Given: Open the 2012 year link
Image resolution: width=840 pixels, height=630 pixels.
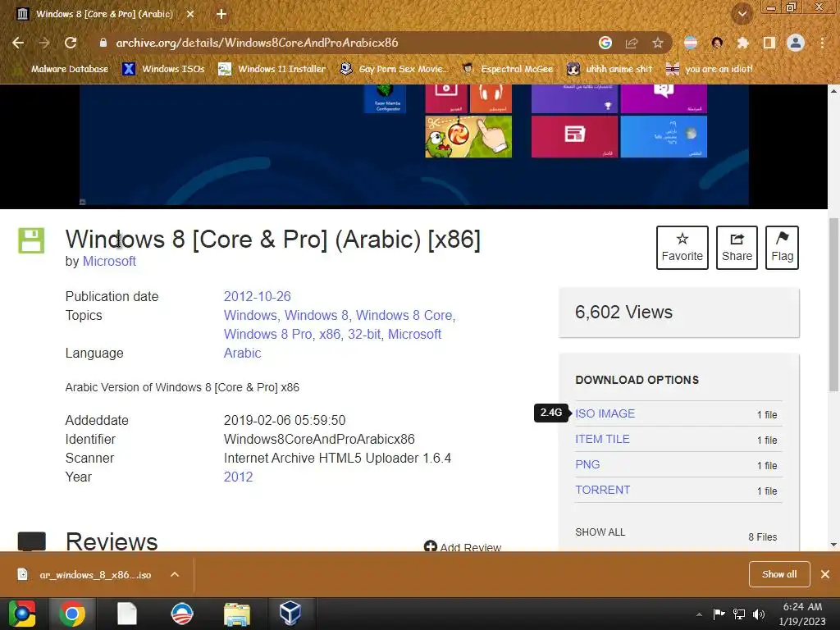Looking at the screenshot, I should [238, 477].
